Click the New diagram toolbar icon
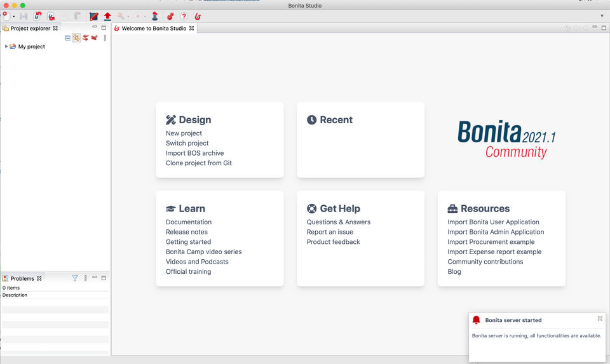Viewport: 610px width, 364px height. click(6, 16)
